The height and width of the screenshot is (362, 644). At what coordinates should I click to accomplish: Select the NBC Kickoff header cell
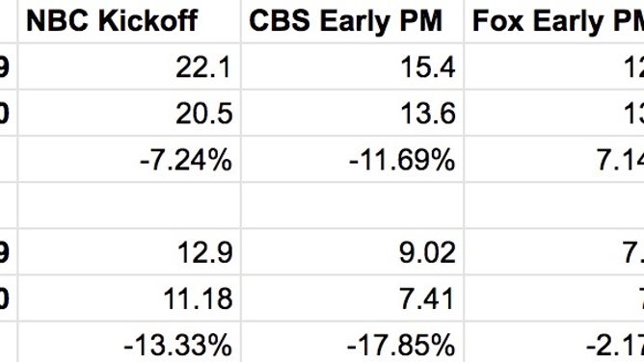click(x=129, y=21)
